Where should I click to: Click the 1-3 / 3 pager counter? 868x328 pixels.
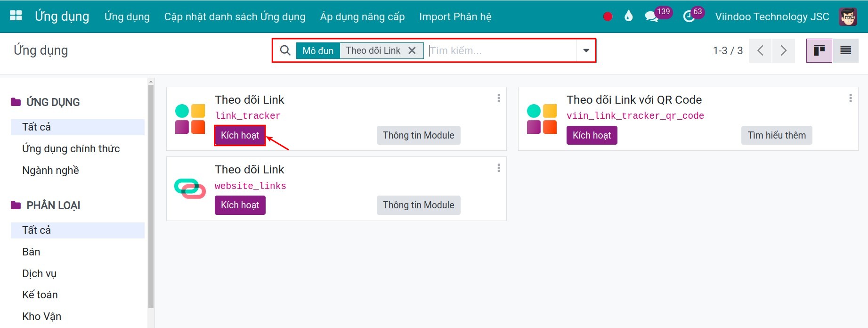(x=728, y=50)
